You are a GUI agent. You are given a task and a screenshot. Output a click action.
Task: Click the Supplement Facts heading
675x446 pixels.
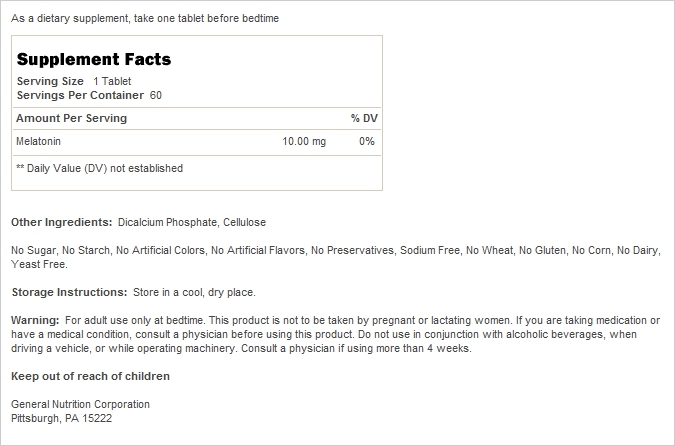point(94,59)
